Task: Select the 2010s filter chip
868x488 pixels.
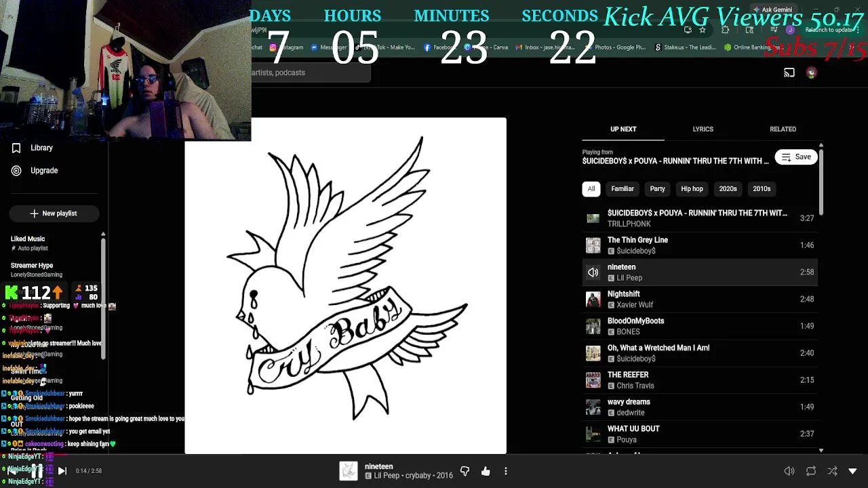Action: point(762,189)
